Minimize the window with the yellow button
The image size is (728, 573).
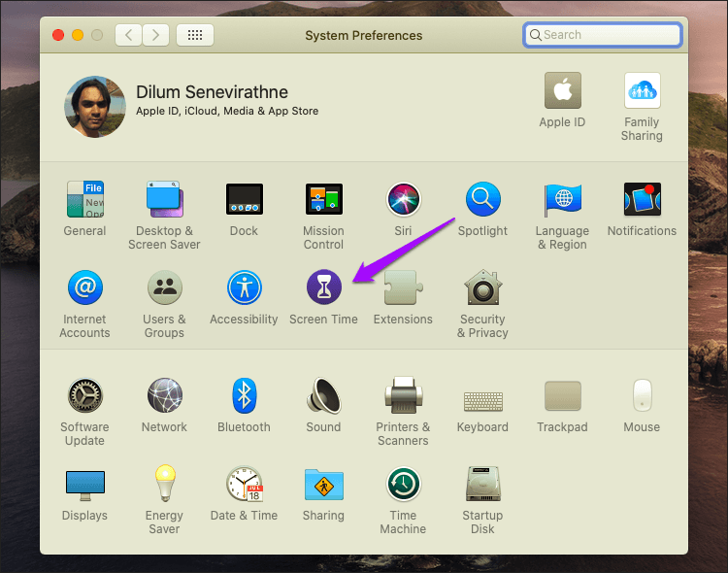click(78, 35)
